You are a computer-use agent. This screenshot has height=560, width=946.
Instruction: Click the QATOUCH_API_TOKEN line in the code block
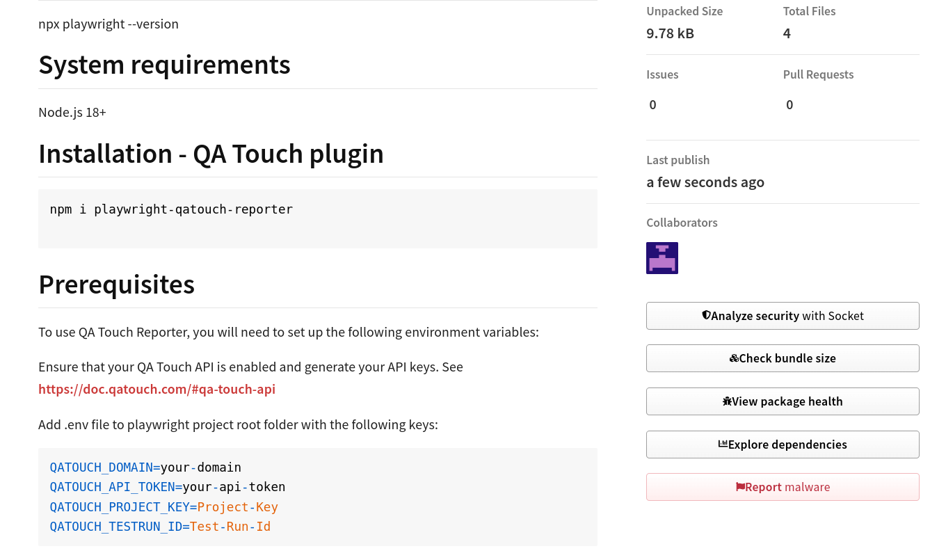[x=168, y=487]
